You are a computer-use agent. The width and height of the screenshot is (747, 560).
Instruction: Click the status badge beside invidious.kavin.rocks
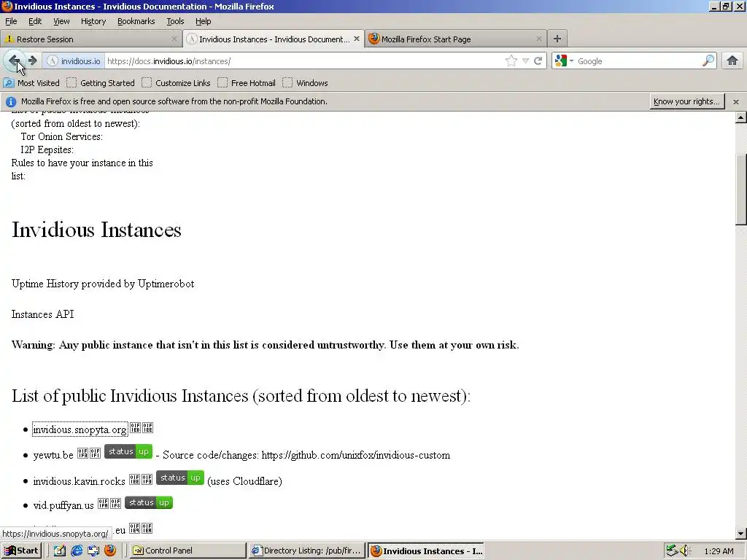180,478
